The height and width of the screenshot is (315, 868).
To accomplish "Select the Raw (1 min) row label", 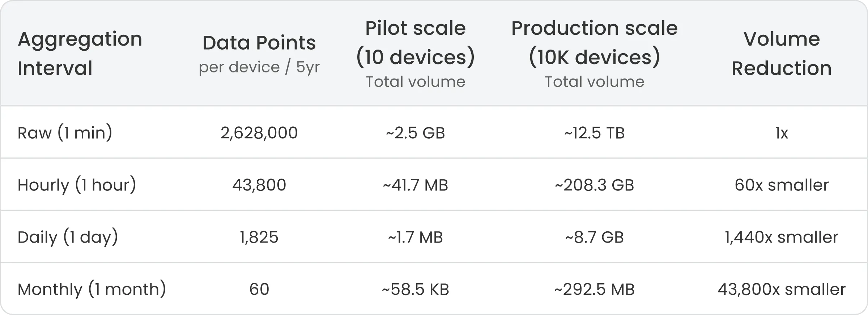I will [x=65, y=133].
